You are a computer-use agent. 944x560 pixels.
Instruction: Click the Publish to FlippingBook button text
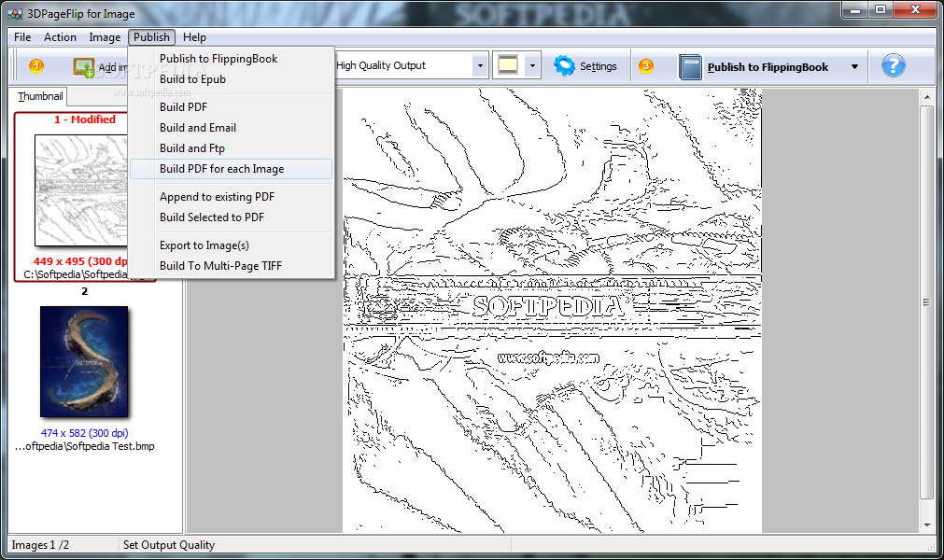768,67
